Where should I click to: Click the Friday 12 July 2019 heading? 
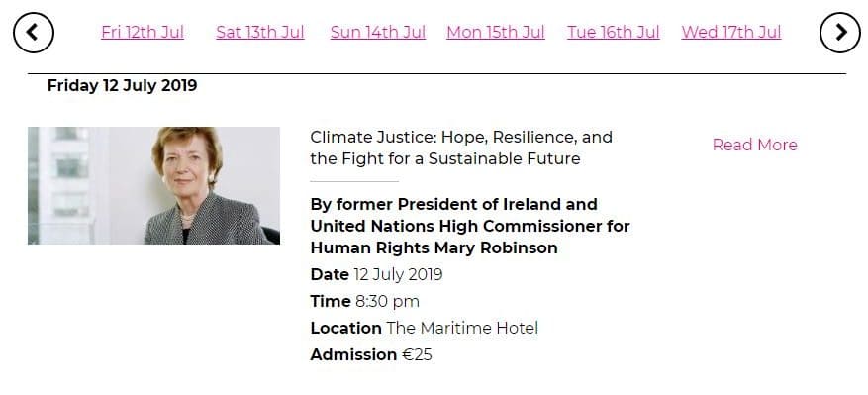click(x=123, y=86)
